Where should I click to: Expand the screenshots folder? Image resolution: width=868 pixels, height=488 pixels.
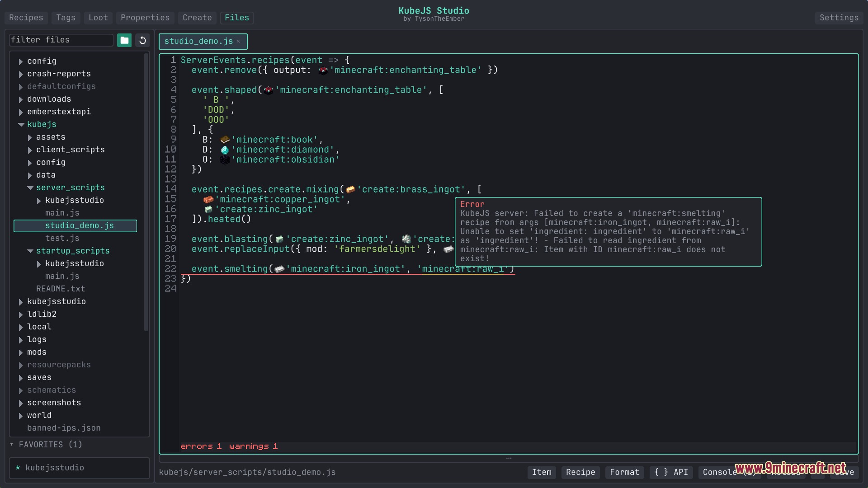click(x=21, y=403)
